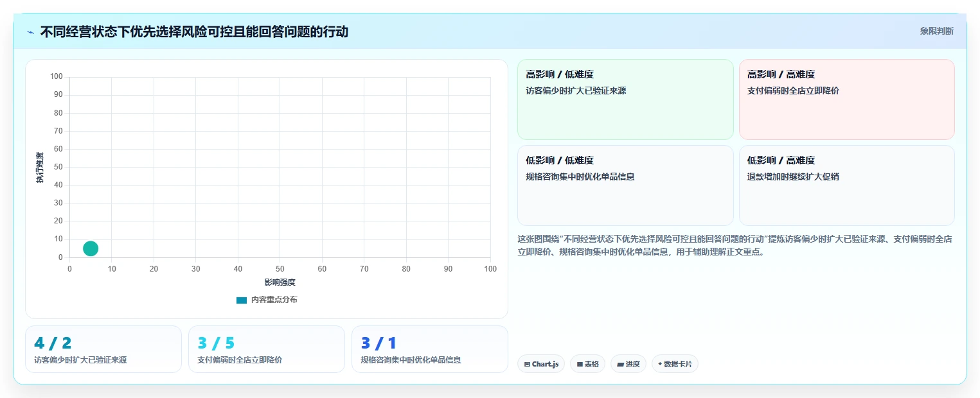Click the 内容重点分布 legend text

click(274, 300)
